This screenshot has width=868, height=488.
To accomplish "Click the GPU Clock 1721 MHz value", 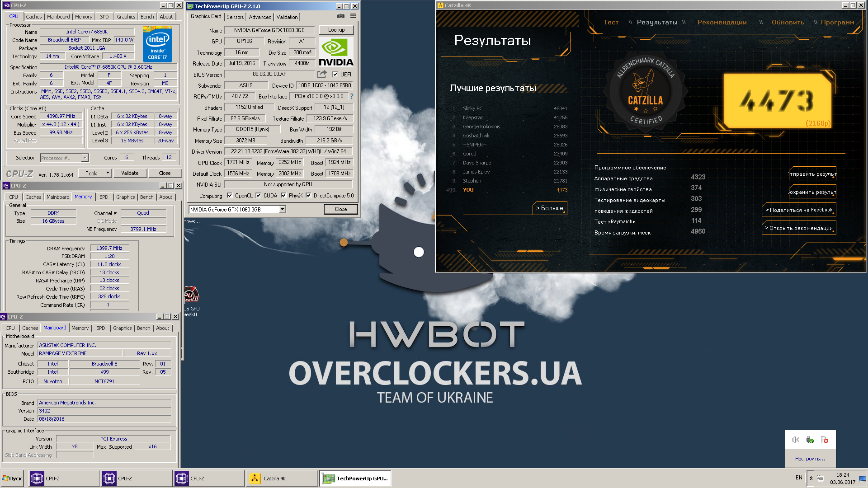I will pos(238,162).
